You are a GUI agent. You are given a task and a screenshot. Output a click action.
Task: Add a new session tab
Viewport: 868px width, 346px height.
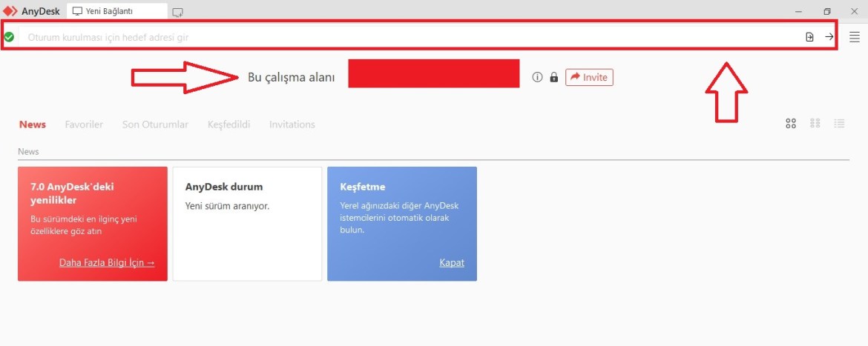pyautogui.click(x=177, y=12)
